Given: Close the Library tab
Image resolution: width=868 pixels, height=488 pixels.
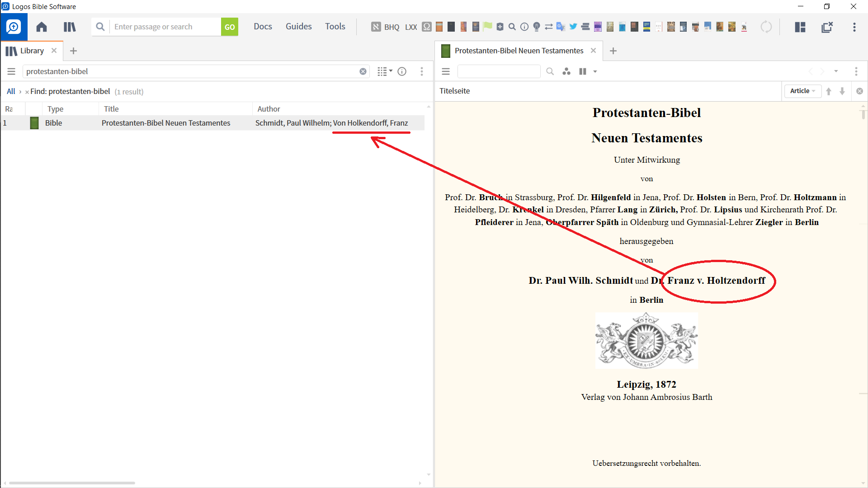Looking at the screenshot, I should 54,51.
